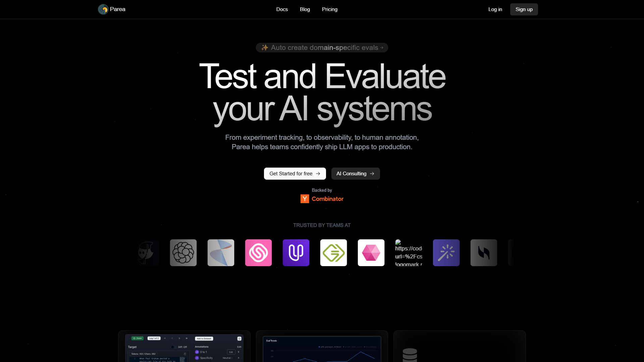
Task: Click the arrow at the end of the evals banner
Action: coord(382,48)
